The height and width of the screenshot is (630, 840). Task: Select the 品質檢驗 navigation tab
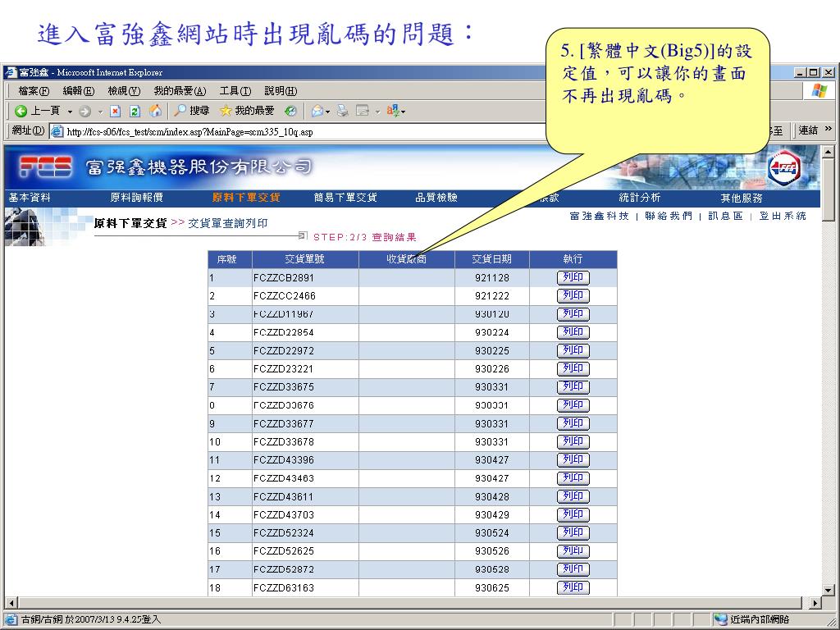coord(436,198)
